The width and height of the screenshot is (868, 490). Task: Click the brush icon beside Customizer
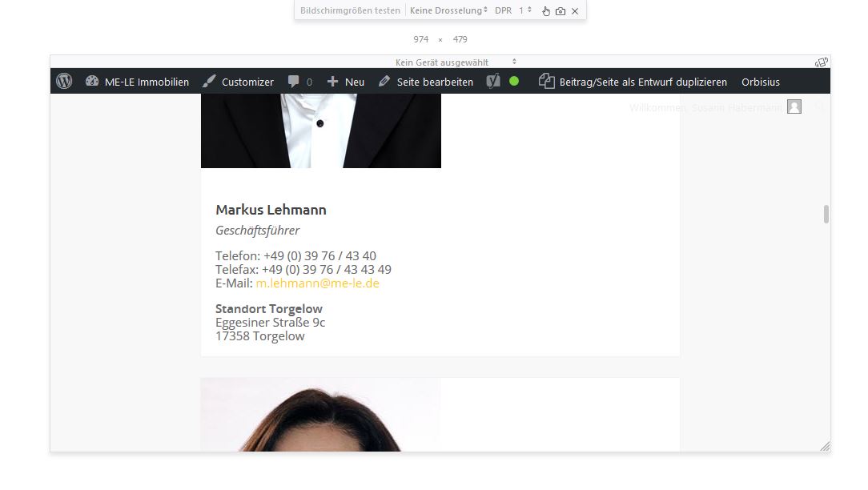[x=209, y=82]
